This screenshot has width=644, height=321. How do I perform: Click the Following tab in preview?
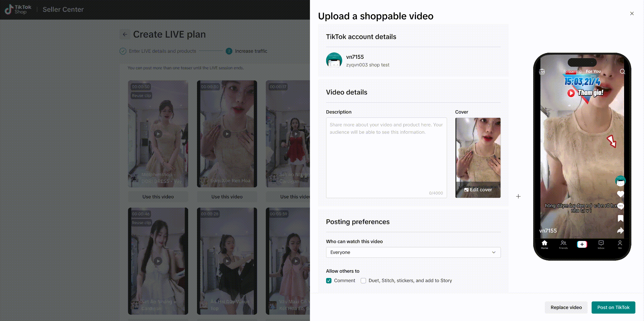[x=572, y=71]
